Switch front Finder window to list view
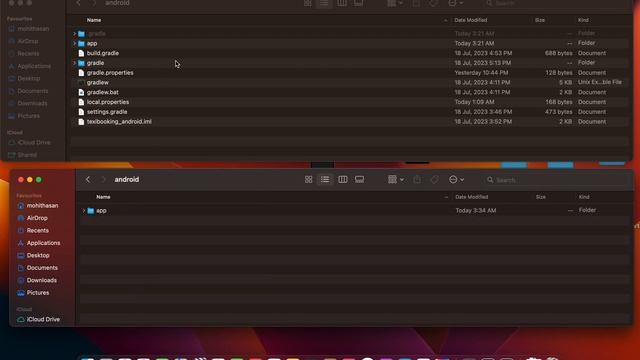640x360 pixels. coord(325,180)
